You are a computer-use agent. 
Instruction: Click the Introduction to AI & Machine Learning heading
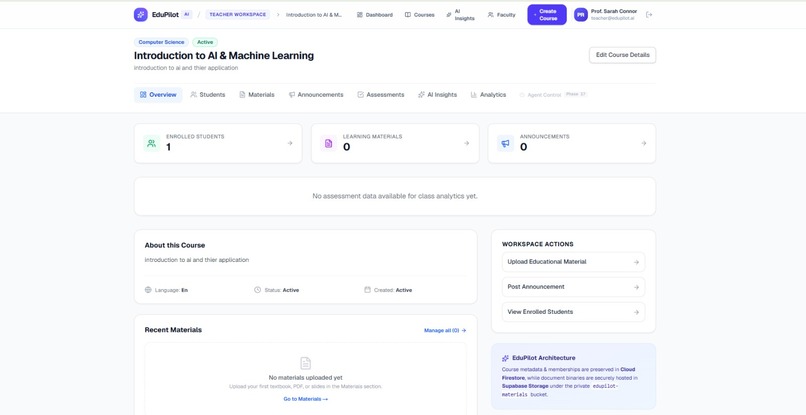pos(224,56)
